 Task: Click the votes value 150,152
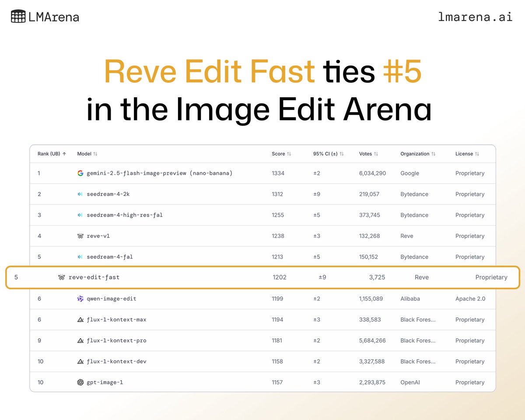368,257
